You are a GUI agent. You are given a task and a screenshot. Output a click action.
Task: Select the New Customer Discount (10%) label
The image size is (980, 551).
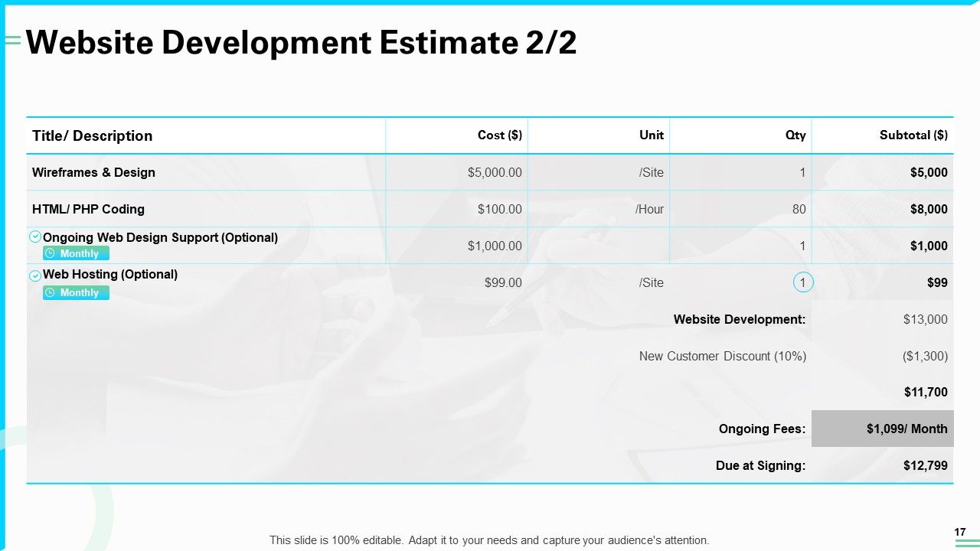pos(723,356)
